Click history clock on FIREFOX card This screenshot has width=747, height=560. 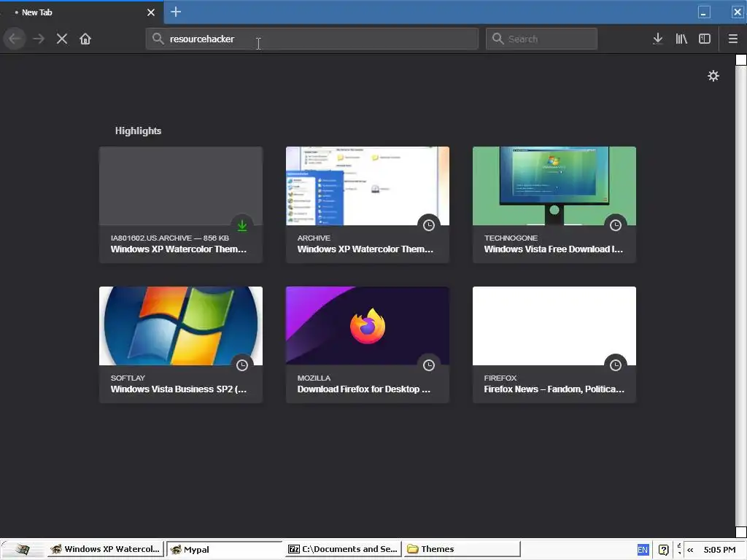tap(616, 365)
